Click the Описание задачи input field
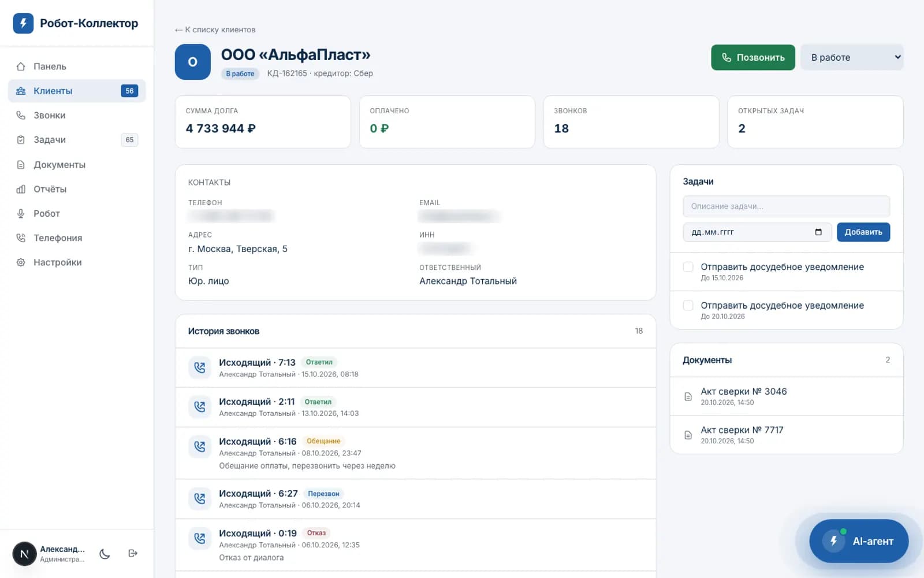Screen dimensions: 924x578 (786, 206)
